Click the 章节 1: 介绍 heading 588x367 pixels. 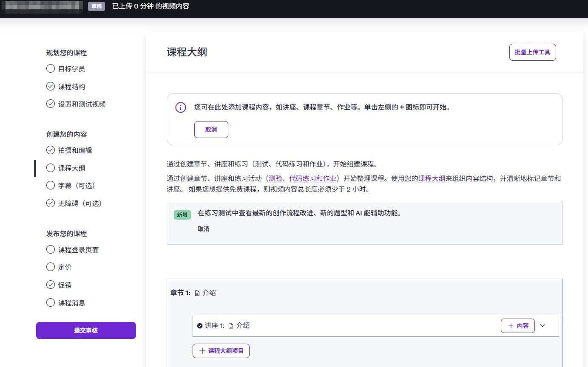(x=193, y=293)
